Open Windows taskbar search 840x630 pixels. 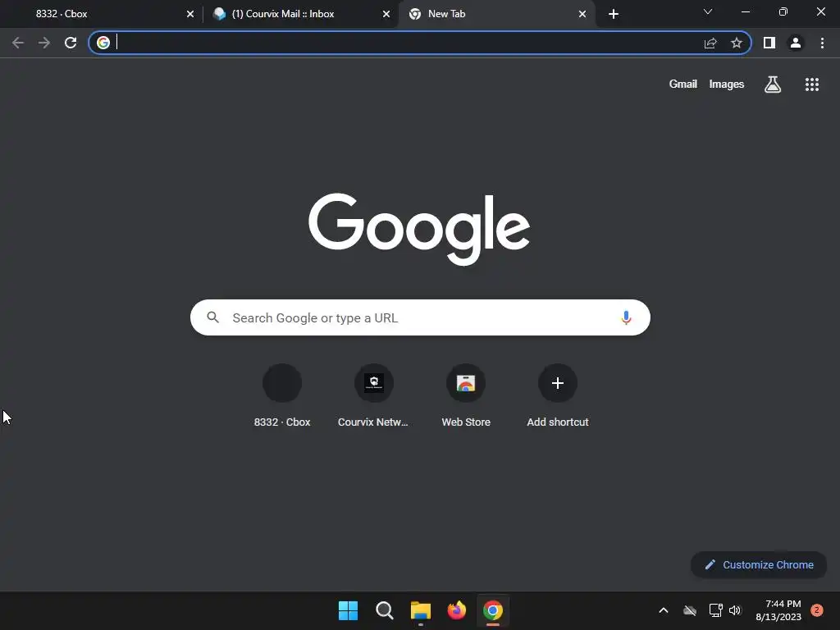(384, 610)
